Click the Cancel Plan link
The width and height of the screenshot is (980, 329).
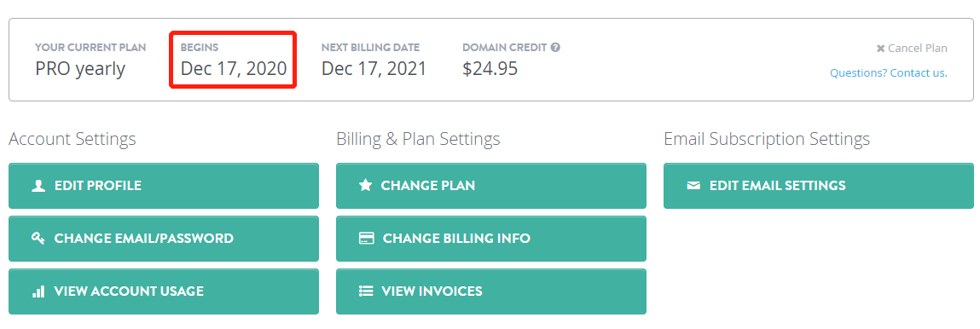coord(912,48)
